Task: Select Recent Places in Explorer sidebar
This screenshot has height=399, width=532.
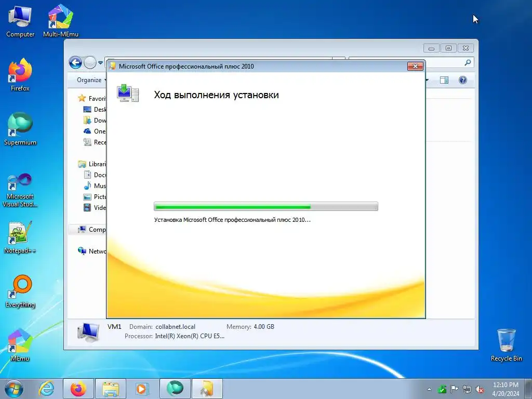Action: click(x=95, y=142)
